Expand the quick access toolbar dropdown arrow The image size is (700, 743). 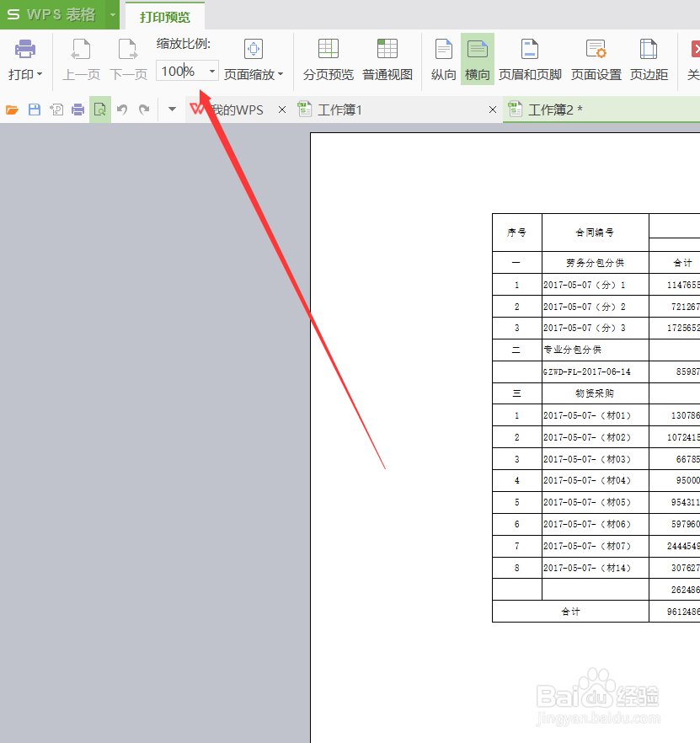(x=172, y=110)
